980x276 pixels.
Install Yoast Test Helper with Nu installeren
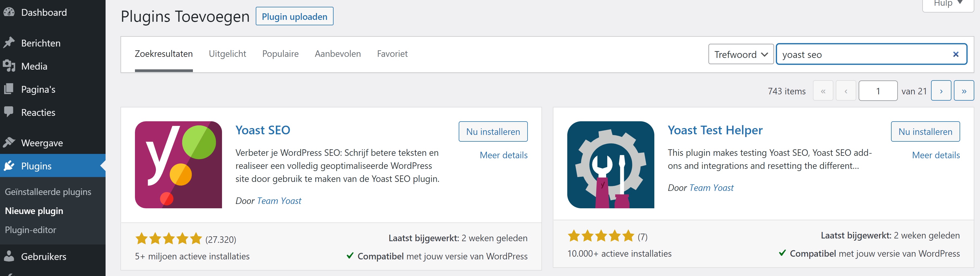(925, 132)
